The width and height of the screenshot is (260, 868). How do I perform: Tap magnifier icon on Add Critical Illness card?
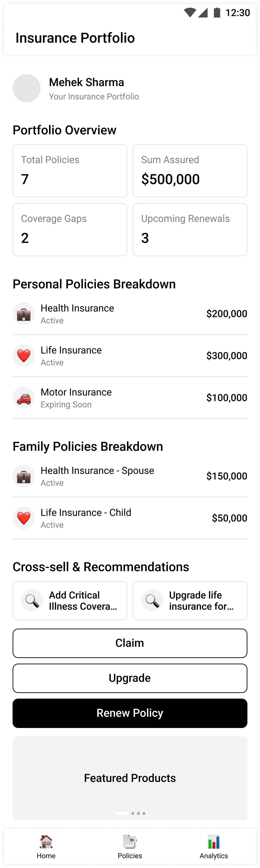pos(32,600)
